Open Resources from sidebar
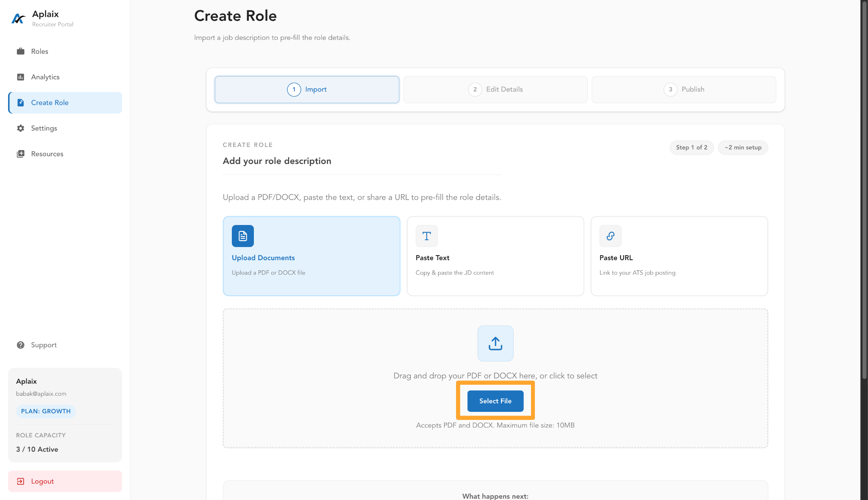Screen dimensions: 868x500 coord(65,154)
